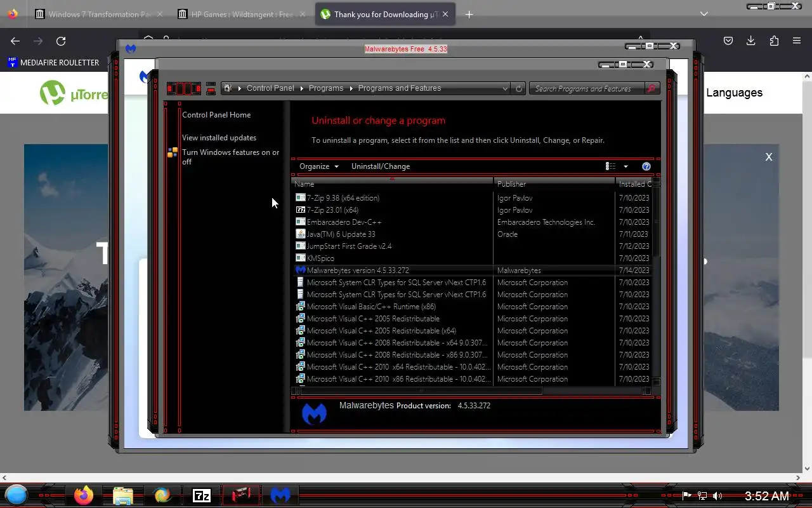
Task: Open Firefox from the taskbar
Action: click(x=83, y=495)
